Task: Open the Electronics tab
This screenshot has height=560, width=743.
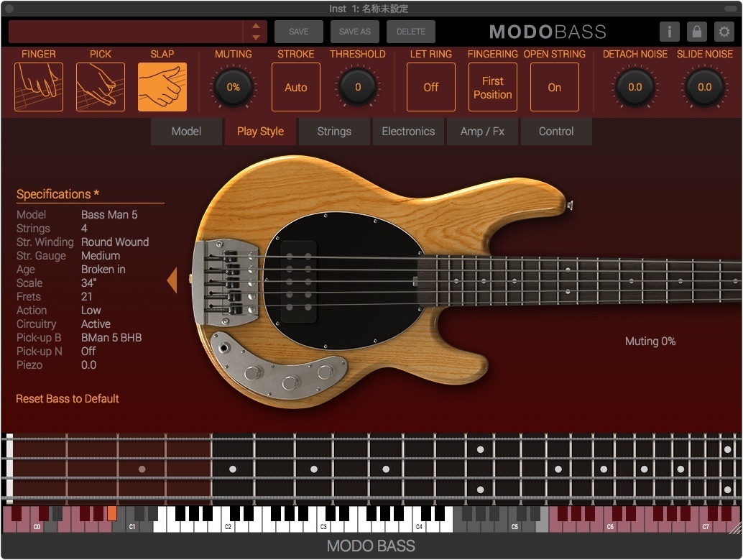Action: [x=408, y=132]
